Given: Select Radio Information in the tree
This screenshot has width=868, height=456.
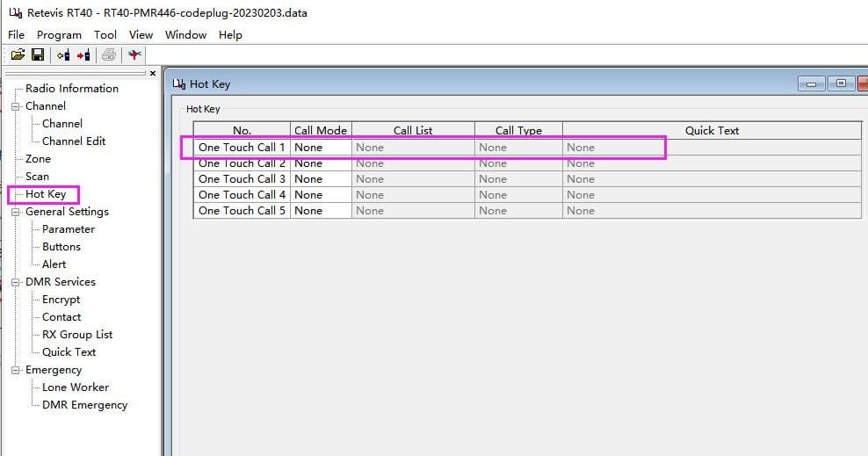Looking at the screenshot, I should 71,89.
